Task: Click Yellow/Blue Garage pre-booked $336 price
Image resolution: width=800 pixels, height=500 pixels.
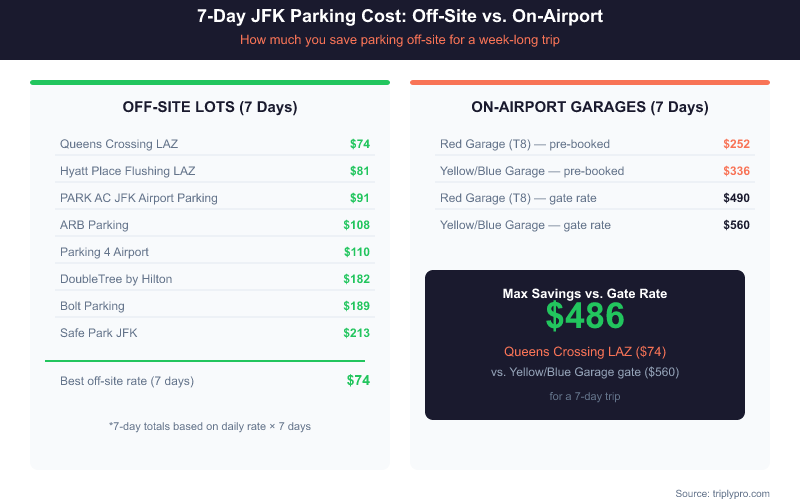Action: click(736, 171)
